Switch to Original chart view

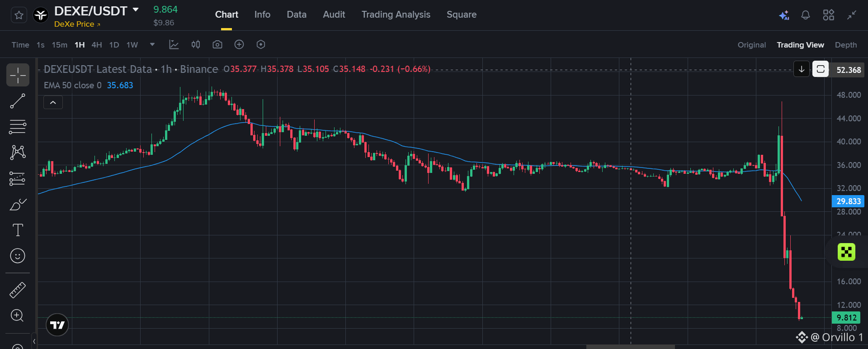[x=752, y=45]
